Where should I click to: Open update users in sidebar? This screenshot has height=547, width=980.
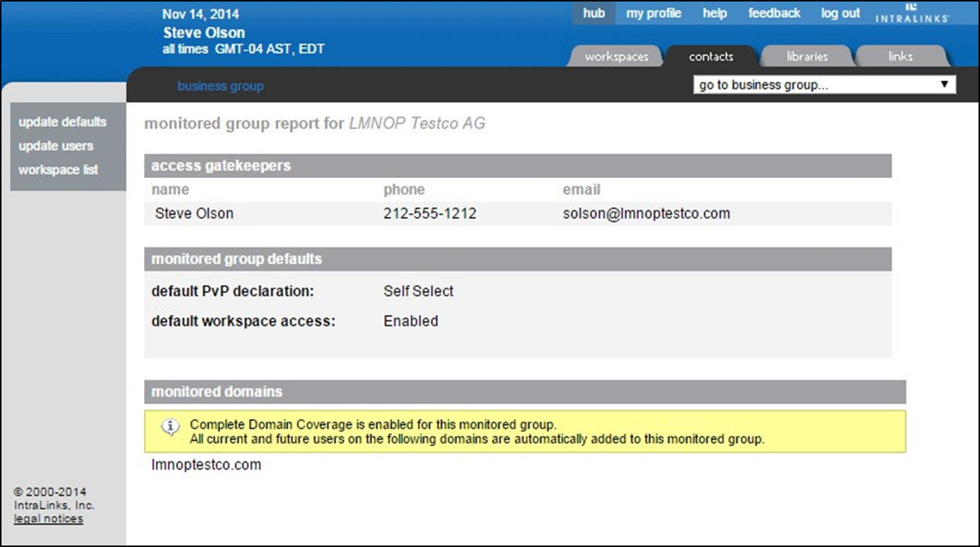point(56,146)
